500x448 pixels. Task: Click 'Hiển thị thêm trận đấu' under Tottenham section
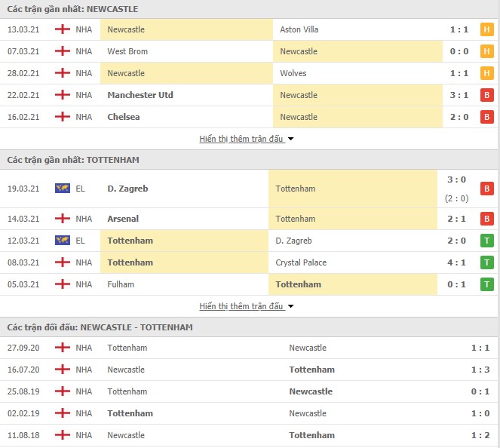pos(241,306)
